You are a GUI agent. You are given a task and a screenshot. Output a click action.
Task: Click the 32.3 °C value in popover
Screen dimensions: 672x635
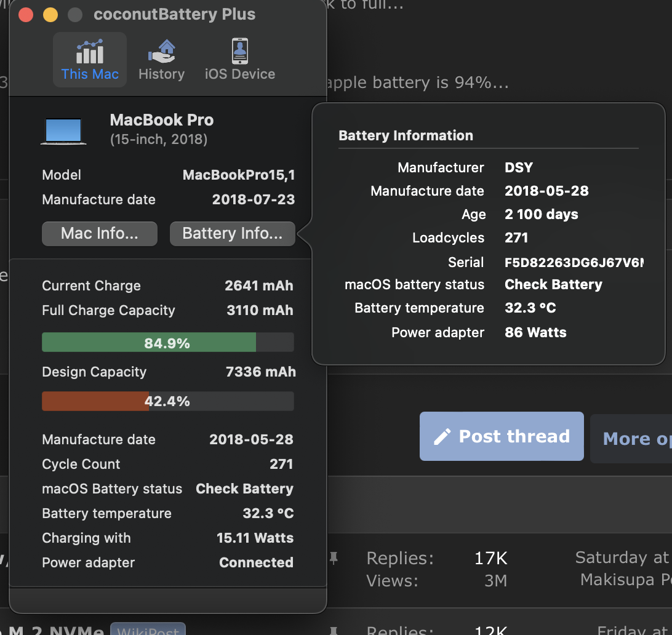coord(530,308)
